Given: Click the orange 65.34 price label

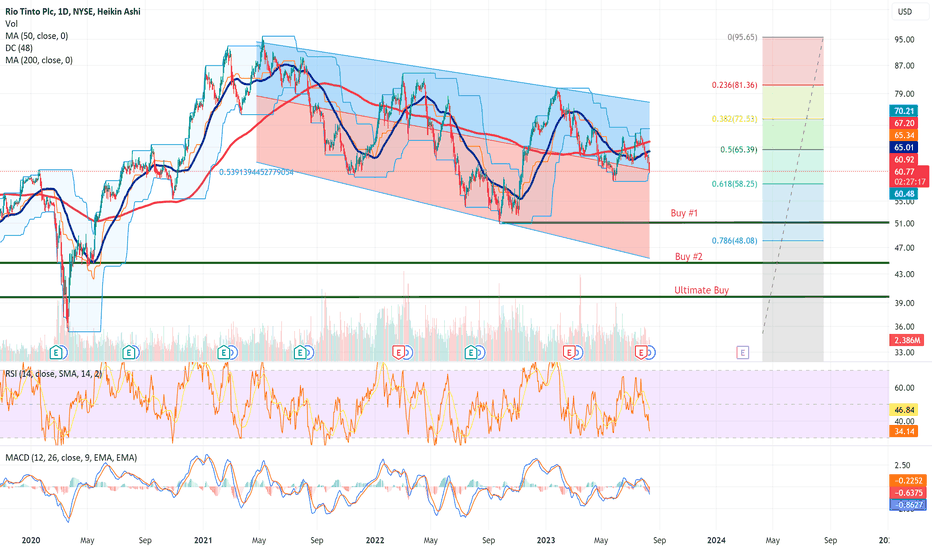Looking at the screenshot, I should pos(903,135).
